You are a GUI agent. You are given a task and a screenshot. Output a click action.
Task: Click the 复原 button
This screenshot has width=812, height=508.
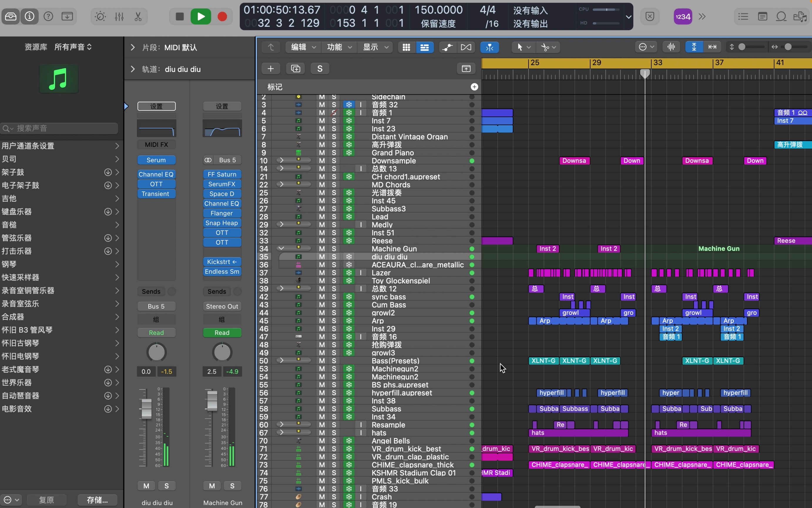pyautogui.click(x=46, y=499)
